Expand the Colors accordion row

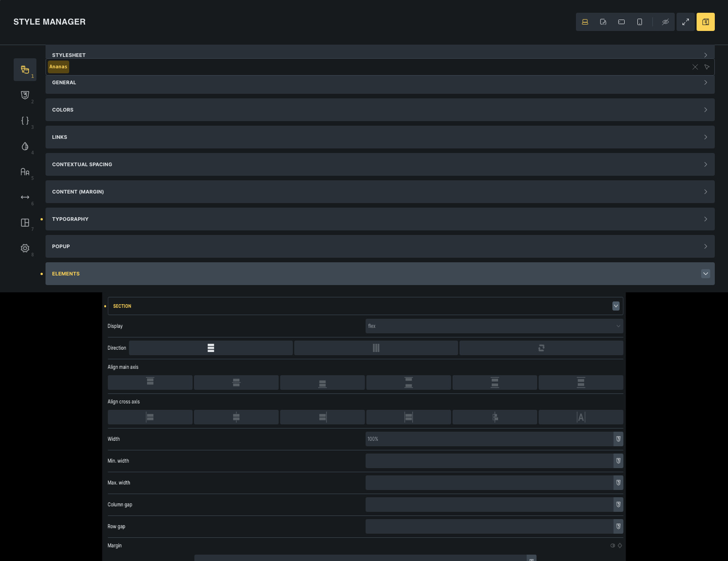click(x=380, y=110)
